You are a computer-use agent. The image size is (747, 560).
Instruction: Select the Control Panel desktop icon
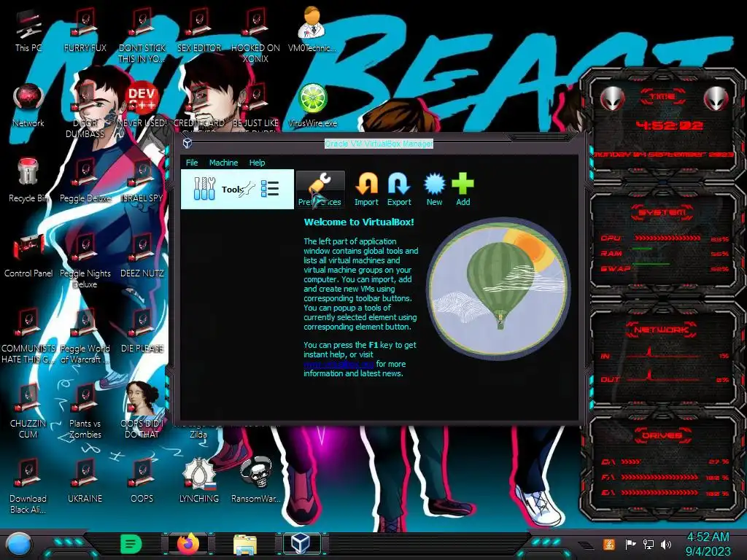[x=28, y=256]
